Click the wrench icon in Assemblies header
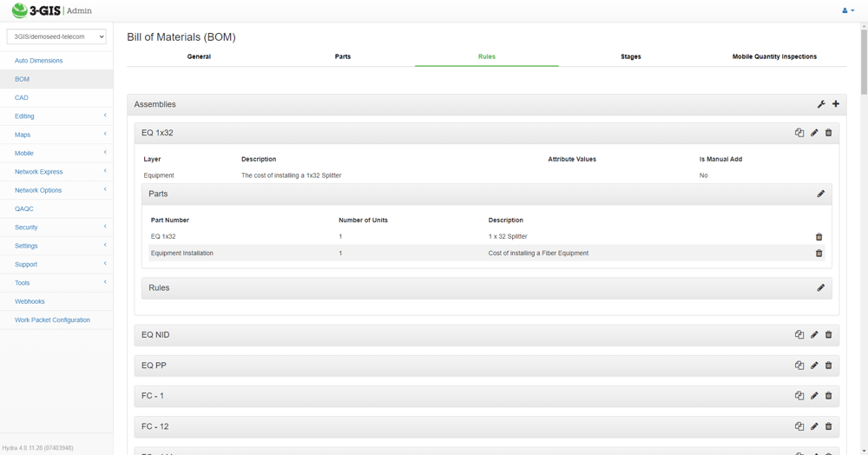Viewport: 868px width, 455px height. tap(821, 104)
